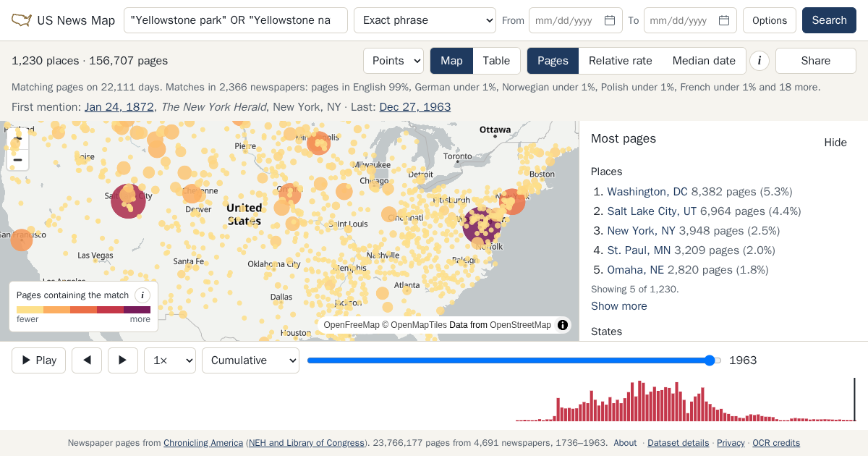Open the To date calendar picker icon
This screenshot has height=456, width=868.
pos(724,20)
